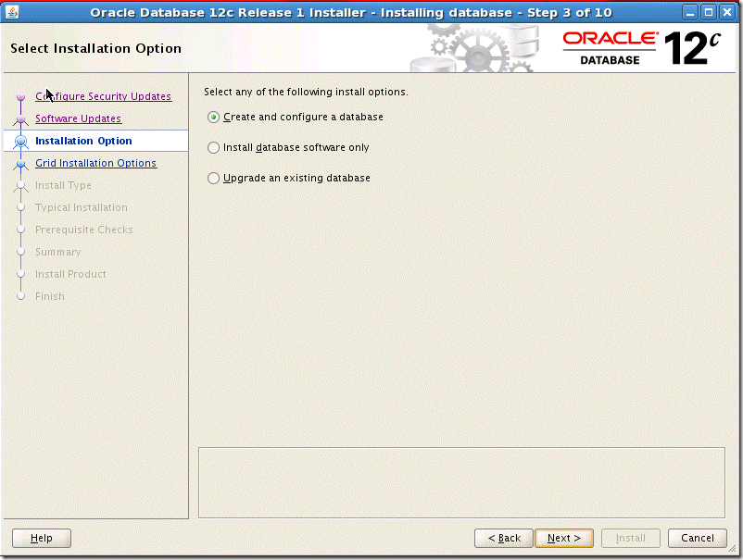The height and width of the screenshot is (560, 743).
Task: Close the installer window
Action: click(x=726, y=12)
